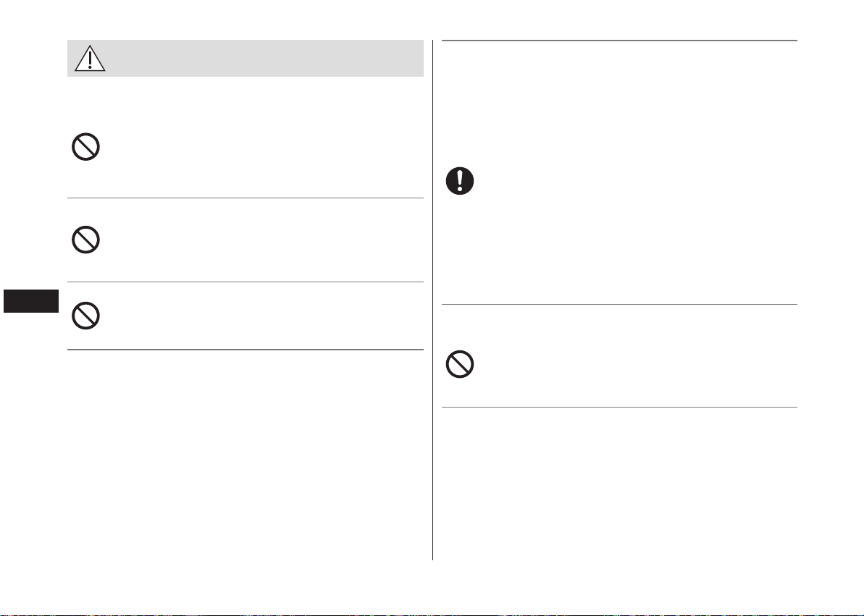Click the thick rule below third prohibition section

(x=246, y=350)
